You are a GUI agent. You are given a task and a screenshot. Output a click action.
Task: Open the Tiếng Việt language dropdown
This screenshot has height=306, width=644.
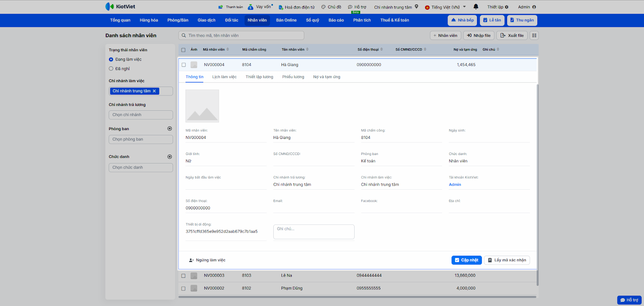tap(446, 7)
